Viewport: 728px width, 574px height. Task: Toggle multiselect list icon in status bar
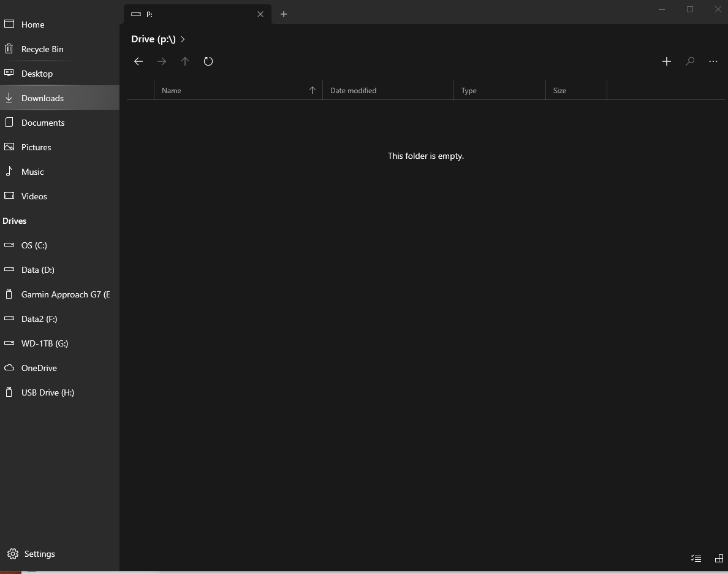(x=696, y=558)
